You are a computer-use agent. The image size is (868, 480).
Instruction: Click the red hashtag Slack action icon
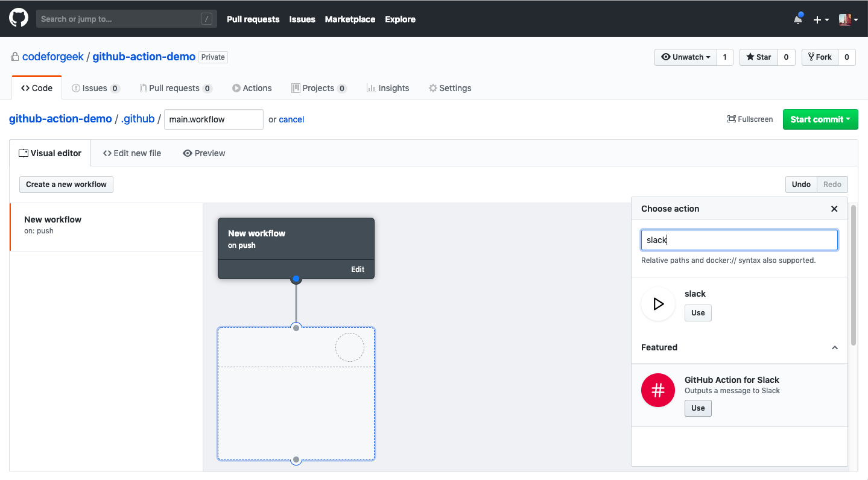tap(658, 390)
